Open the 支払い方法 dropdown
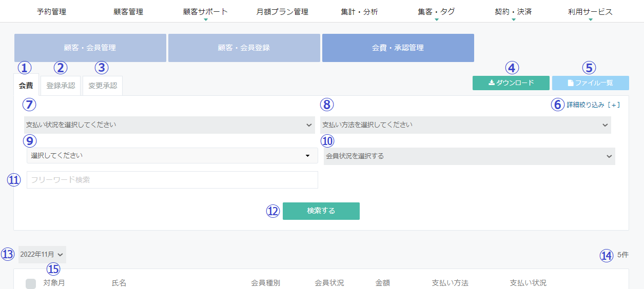The image size is (644, 289). [x=465, y=125]
